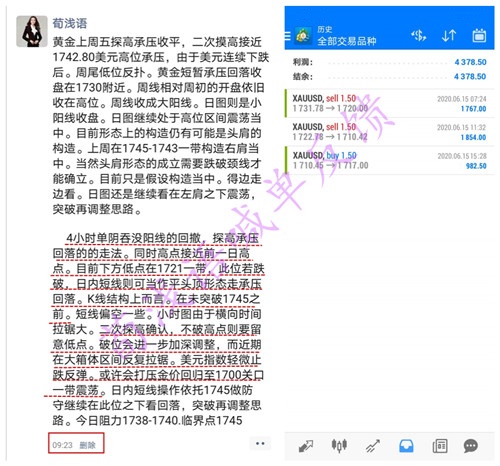Click the 2020.06.15 07:24 trade timestamp
The height and width of the screenshot is (466, 500).
point(462,99)
